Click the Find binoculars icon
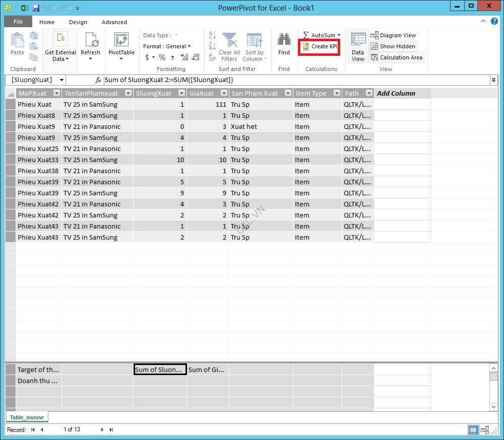This screenshot has width=504, height=440. tap(284, 41)
